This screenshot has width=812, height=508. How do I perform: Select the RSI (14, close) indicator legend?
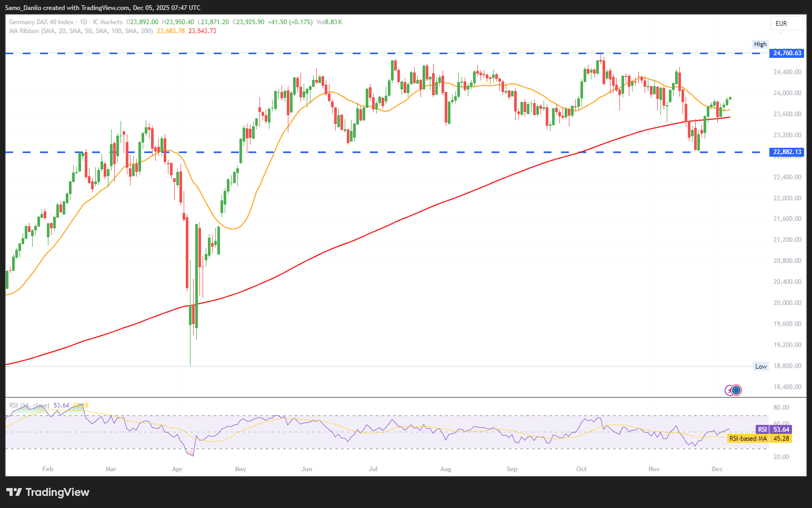tap(29, 405)
